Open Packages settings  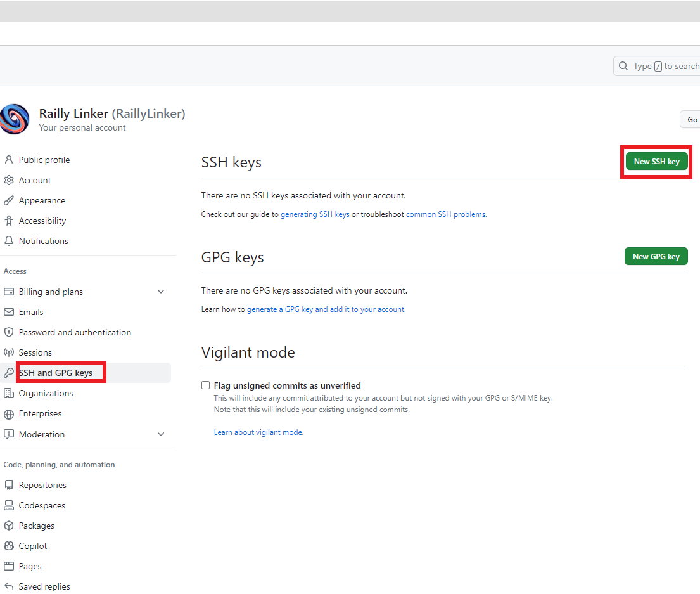click(x=37, y=526)
